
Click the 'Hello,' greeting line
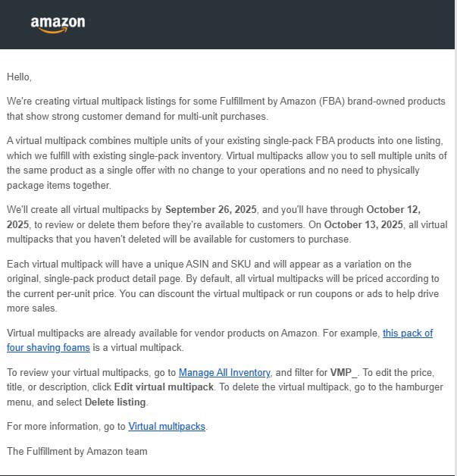(20, 77)
